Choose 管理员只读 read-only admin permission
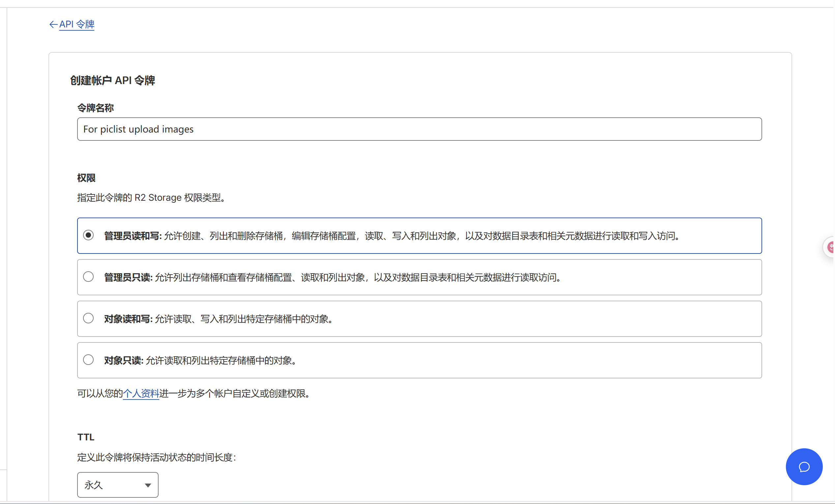Viewport: 835px width, 504px height. [88, 277]
